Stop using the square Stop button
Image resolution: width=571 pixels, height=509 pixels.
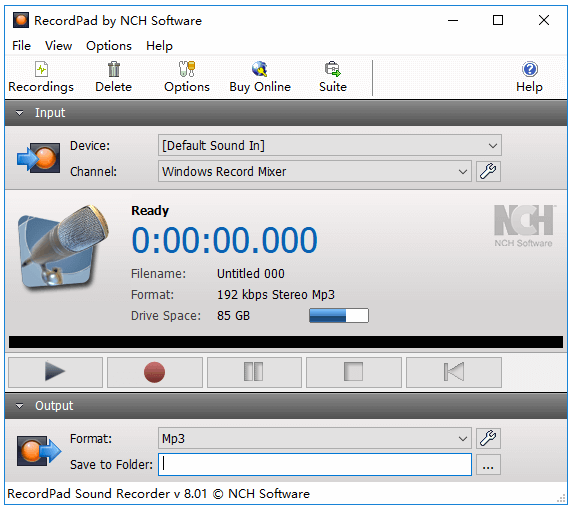pos(354,372)
